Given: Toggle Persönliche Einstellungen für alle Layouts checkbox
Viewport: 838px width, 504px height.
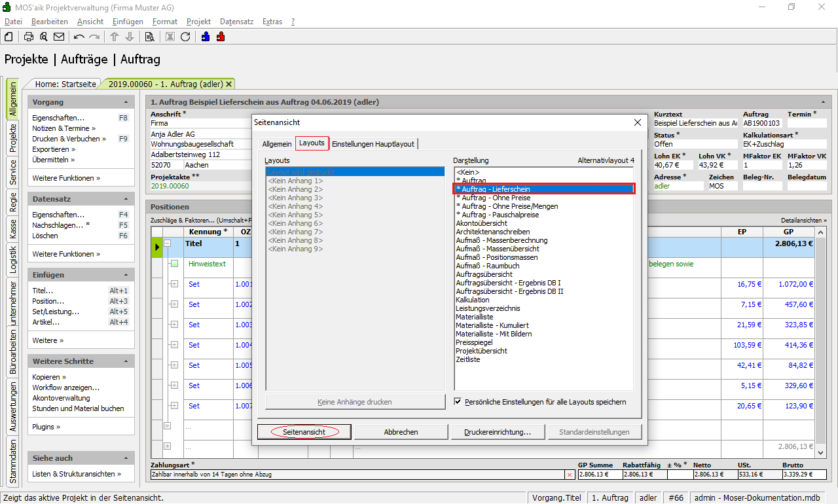Looking at the screenshot, I should tap(458, 402).
